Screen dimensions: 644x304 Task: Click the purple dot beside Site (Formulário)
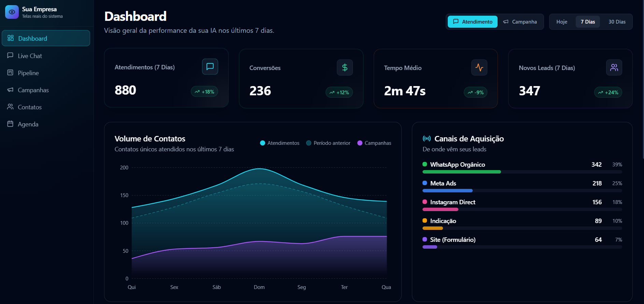(x=425, y=239)
